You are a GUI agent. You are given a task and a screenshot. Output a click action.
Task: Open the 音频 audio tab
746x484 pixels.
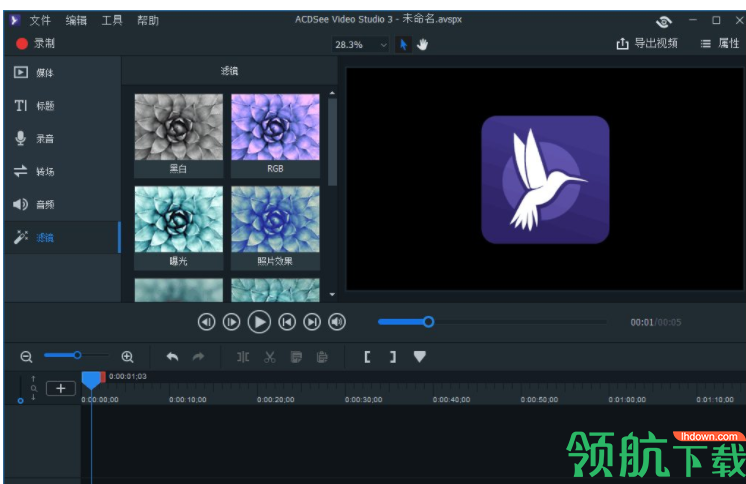point(62,204)
